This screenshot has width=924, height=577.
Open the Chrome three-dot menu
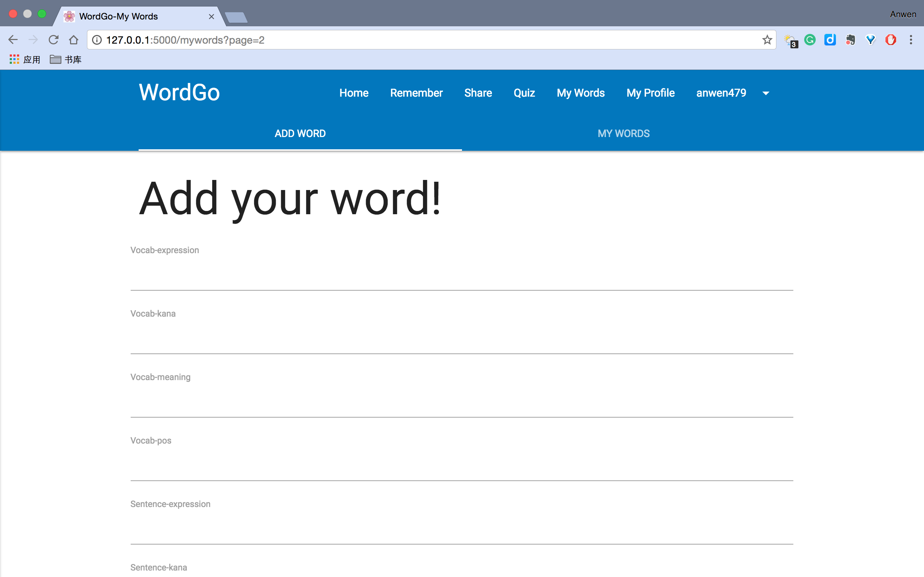911,40
